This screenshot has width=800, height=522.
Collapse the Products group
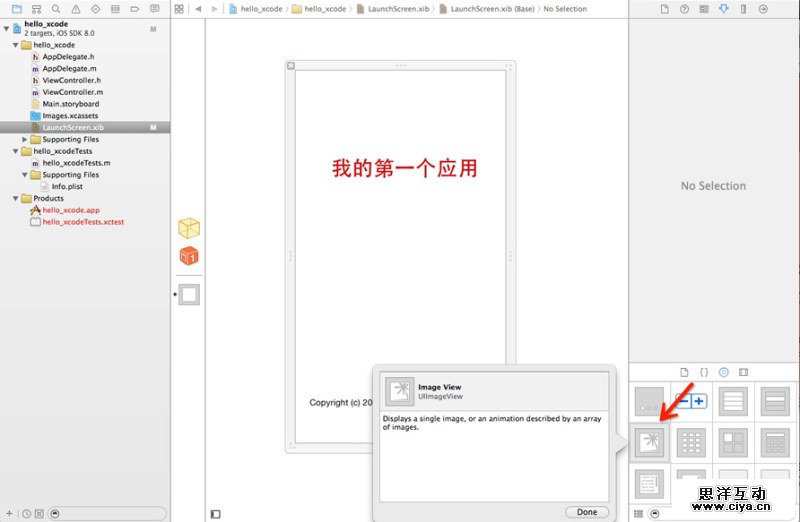(x=15, y=198)
